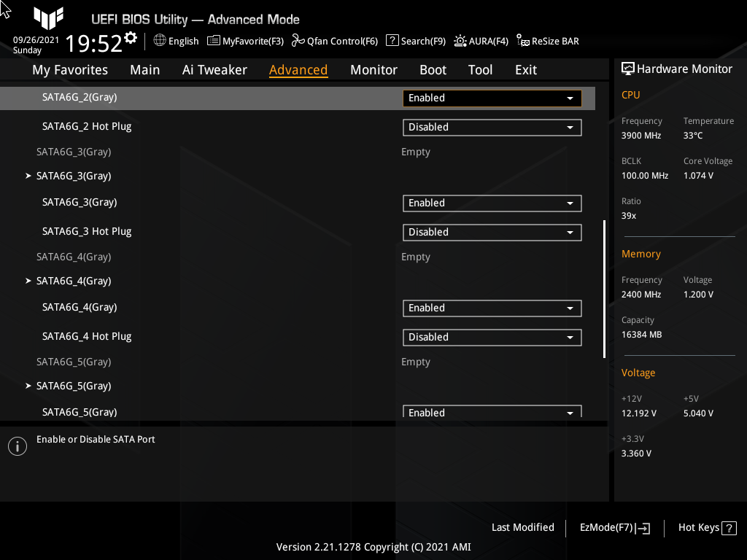The height and width of the screenshot is (560, 747).
Task: Toggle SATA6G_4 Hot Plug setting
Action: pos(492,337)
